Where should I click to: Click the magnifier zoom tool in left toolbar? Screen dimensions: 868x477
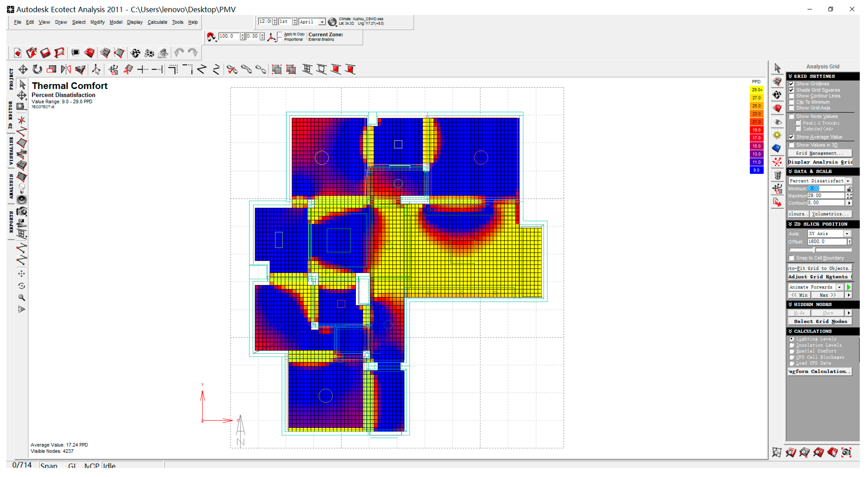coord(22,298)
